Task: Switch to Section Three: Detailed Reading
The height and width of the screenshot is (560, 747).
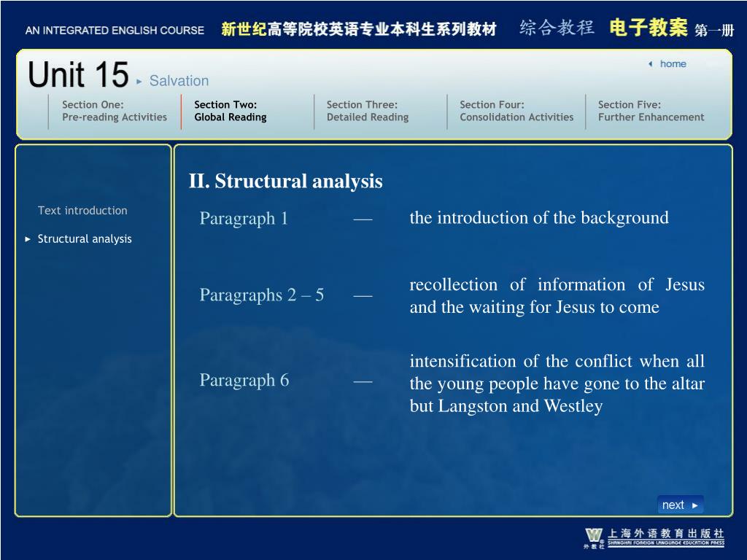Action: tap(368, 111)
